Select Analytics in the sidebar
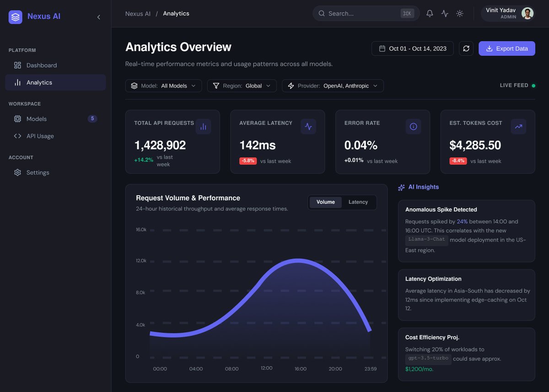This screenshot has height=392, width=549. 55,82
